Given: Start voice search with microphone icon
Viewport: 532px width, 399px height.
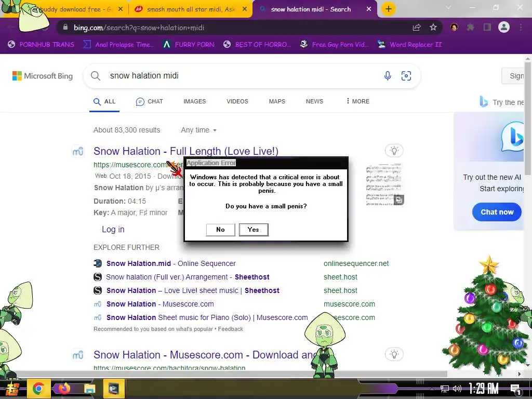Looking at the screenshot, I should [x=388, y=76].
